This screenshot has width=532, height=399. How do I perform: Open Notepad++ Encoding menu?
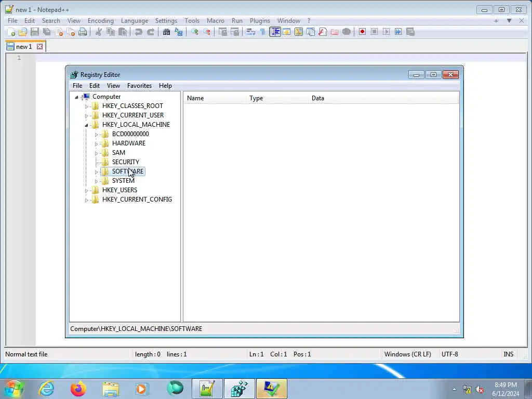100,21
